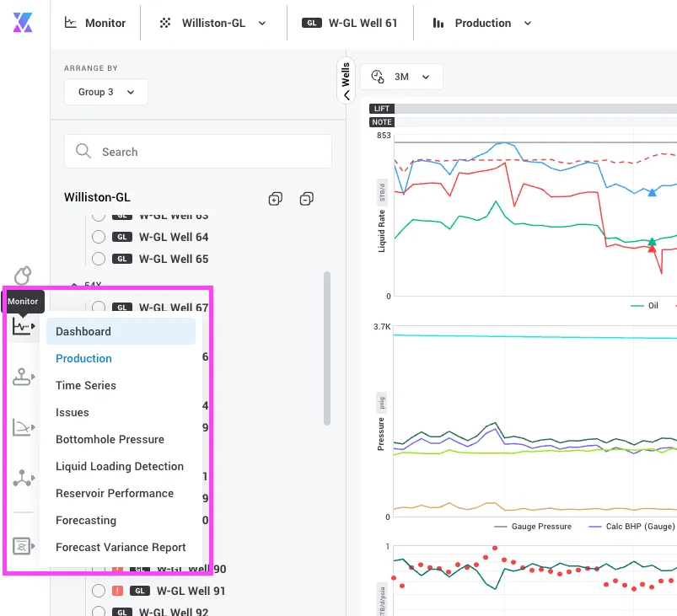
Task: Open Forecast Variance Report menu item
Action: (121, 548)
